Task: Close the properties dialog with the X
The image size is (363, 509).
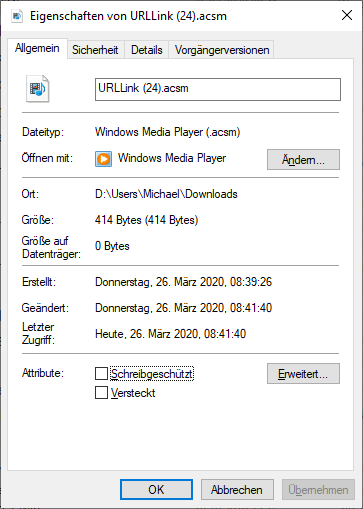Action: pos(347,15)
